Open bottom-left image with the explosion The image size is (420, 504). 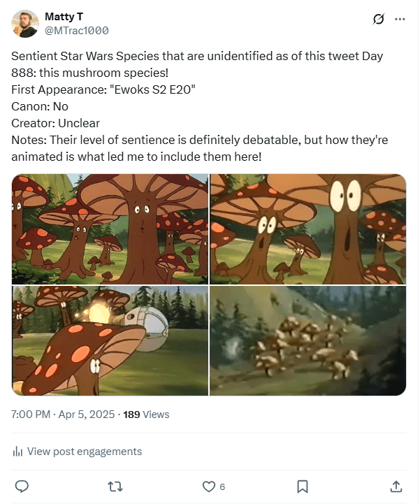coord(110,340)
